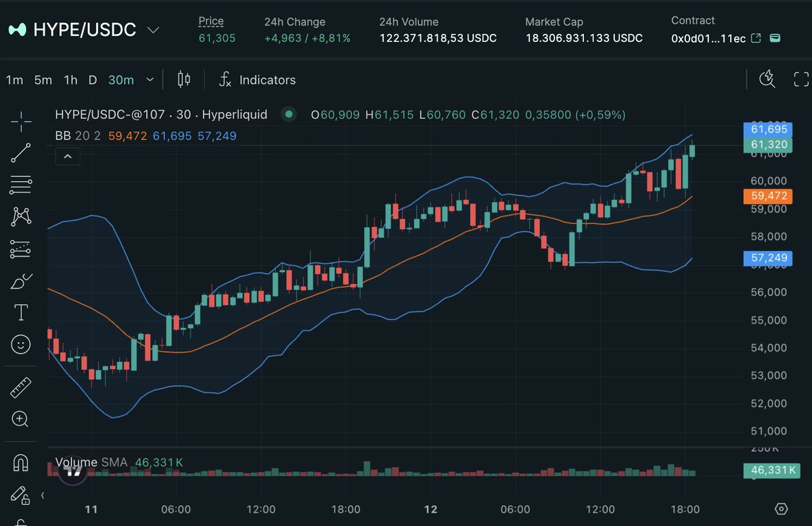Image resolution: width=812 pixels, height=526 pixels.
Task: Click the BB basis value 59,472 in legend
Action: [x=127, y=136]
